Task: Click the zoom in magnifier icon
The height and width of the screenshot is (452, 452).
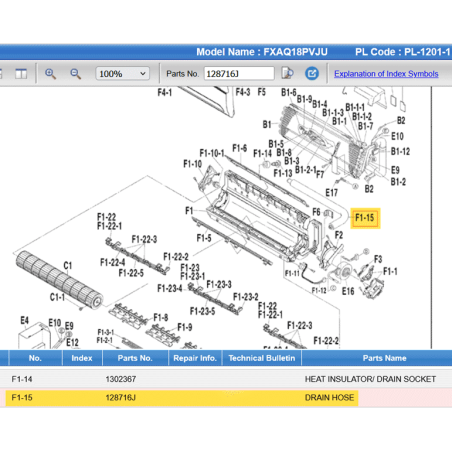Action: click(50, 74)
